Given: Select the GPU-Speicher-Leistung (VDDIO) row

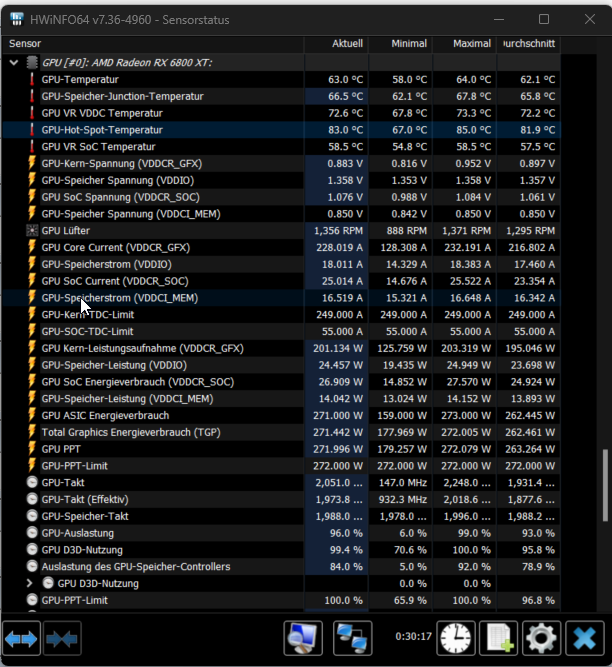Looking at the screenshot, I should pyautogui.click(x=281, y=365).
